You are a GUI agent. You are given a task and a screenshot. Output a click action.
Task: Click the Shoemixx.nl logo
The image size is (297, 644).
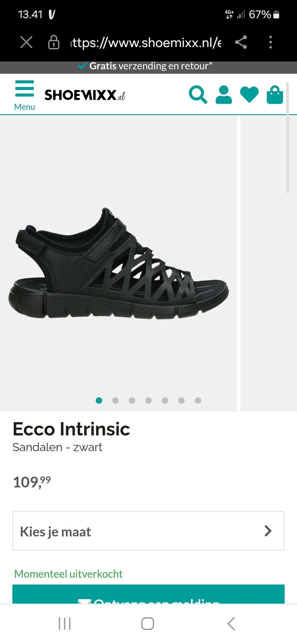pos(85,95)
